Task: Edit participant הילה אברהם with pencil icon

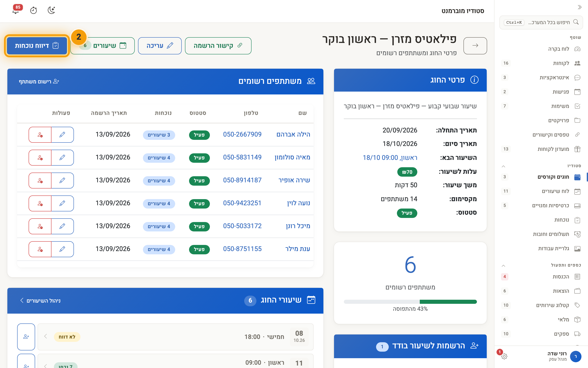Action: coord(62,135)
